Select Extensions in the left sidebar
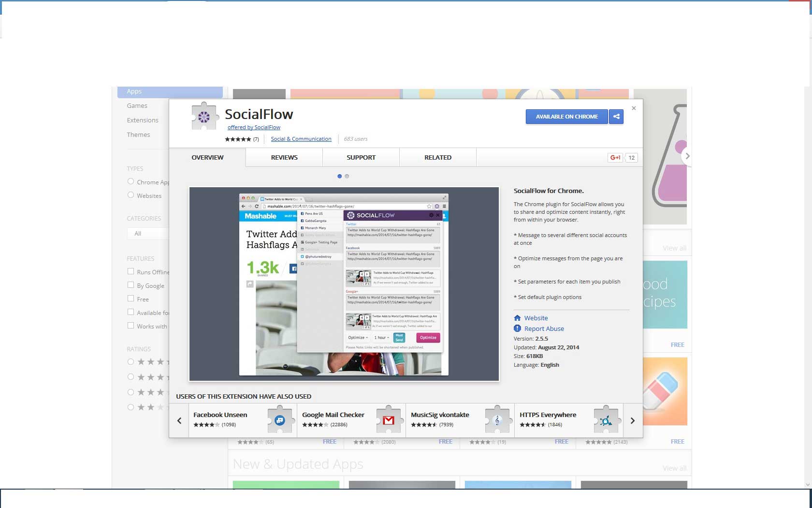This screenshot has height=508, width=812. click(x=143, y=120)
